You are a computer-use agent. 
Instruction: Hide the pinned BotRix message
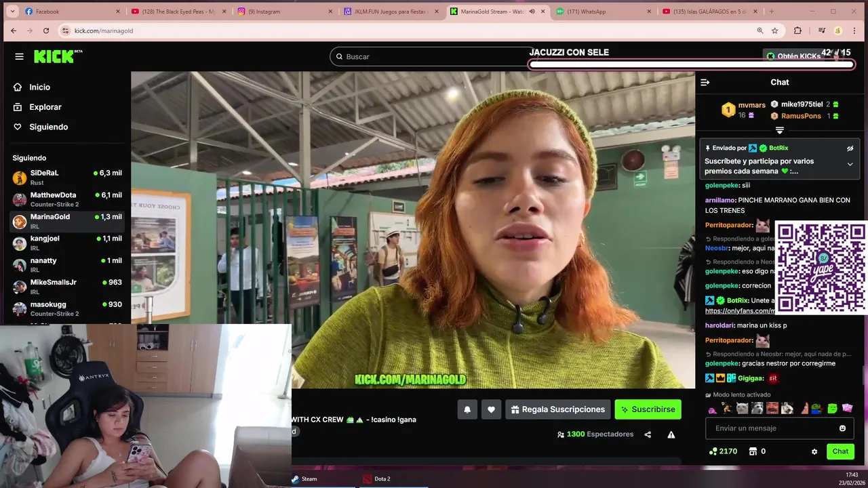click(x=850, y=148)
